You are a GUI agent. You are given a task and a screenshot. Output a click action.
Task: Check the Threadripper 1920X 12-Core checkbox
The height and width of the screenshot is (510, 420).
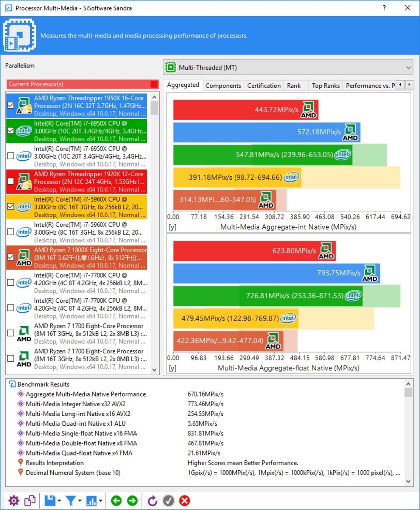tap(11, 181)
